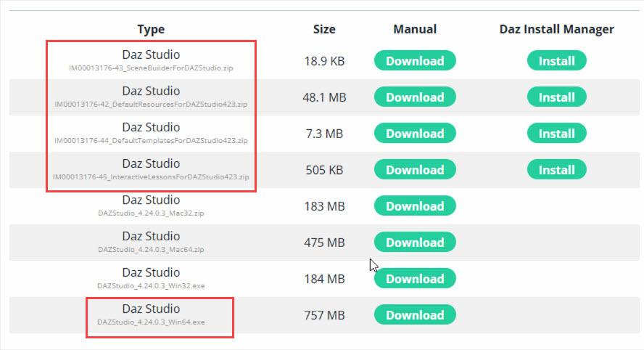Select the 183 MB size value
This screenshot has height=350, width=644.
coord(324,206)
